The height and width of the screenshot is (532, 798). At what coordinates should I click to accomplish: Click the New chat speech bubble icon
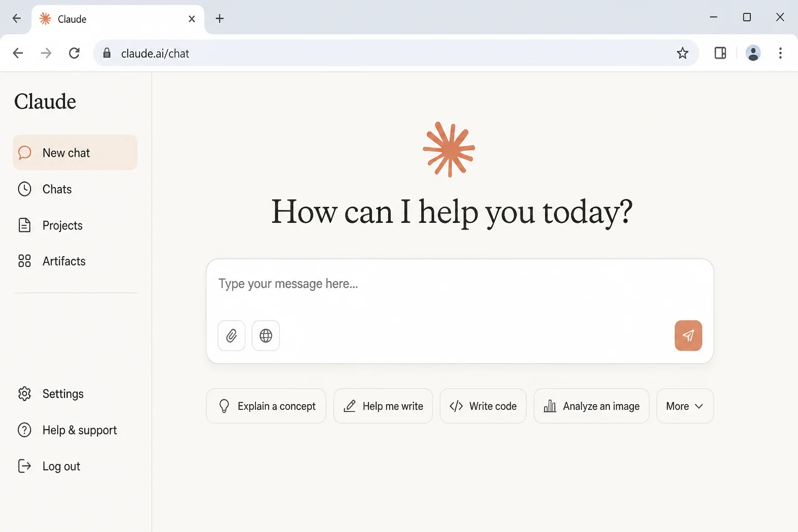pyautogui.click(x=24, y=153)
